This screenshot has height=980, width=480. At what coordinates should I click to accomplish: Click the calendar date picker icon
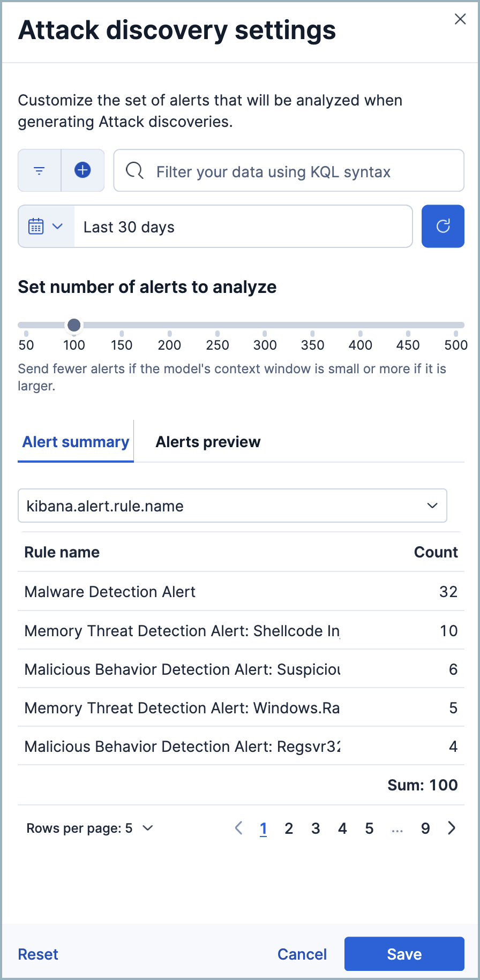coord(36,226)
